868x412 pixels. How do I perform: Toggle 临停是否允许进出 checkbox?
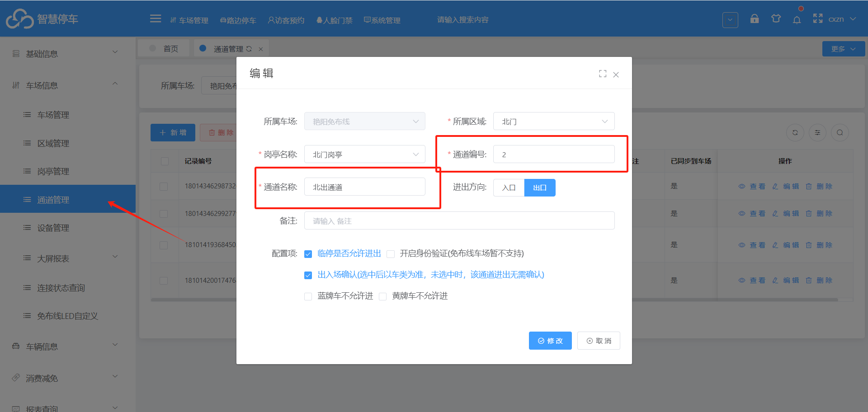click(308, 254)
